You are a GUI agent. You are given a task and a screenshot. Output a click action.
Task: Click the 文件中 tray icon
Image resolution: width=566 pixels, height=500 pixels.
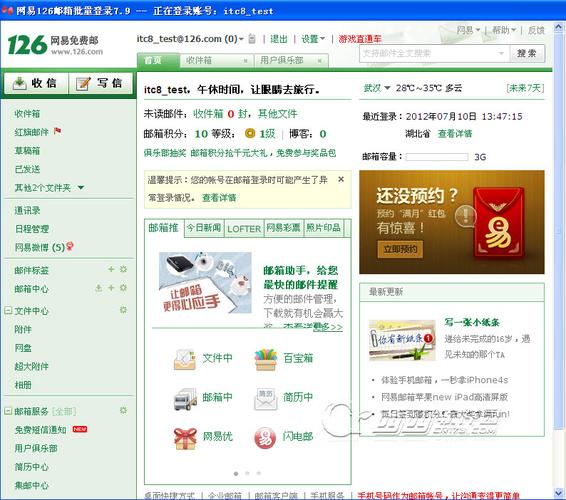coord(185,359)
